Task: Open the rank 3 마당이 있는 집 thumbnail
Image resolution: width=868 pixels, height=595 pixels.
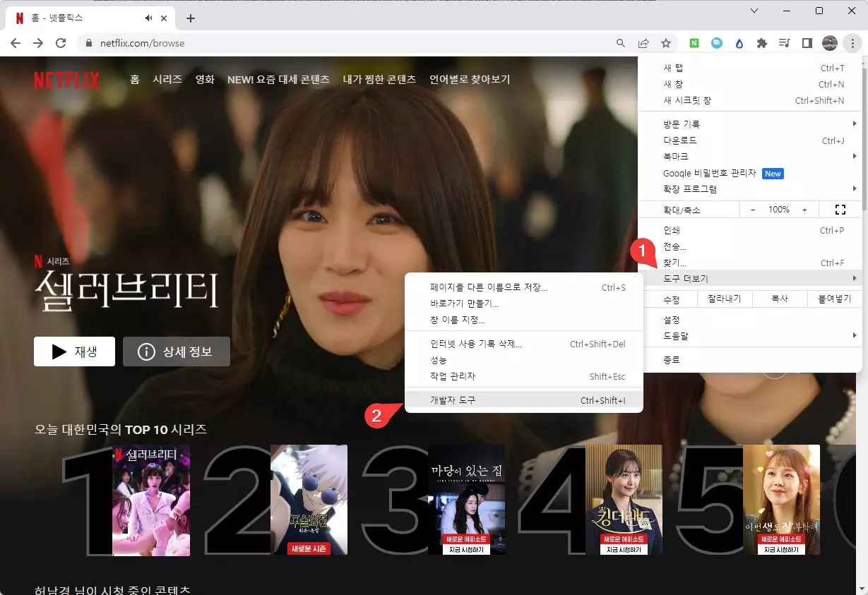Action: [466, 500]
